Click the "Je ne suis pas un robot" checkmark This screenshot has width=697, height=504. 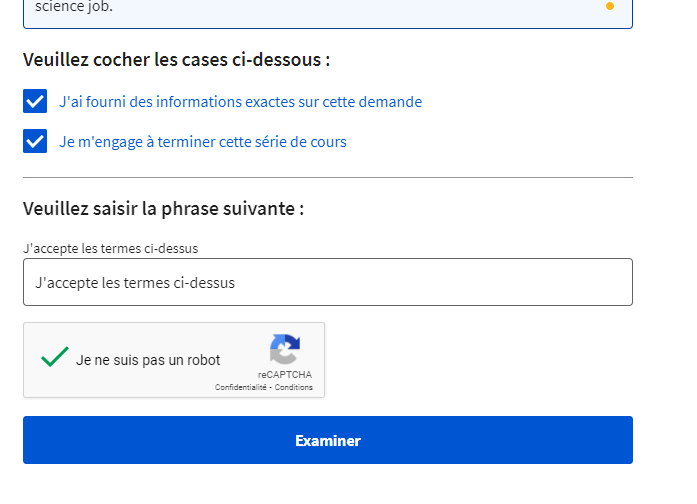(55, 357)
